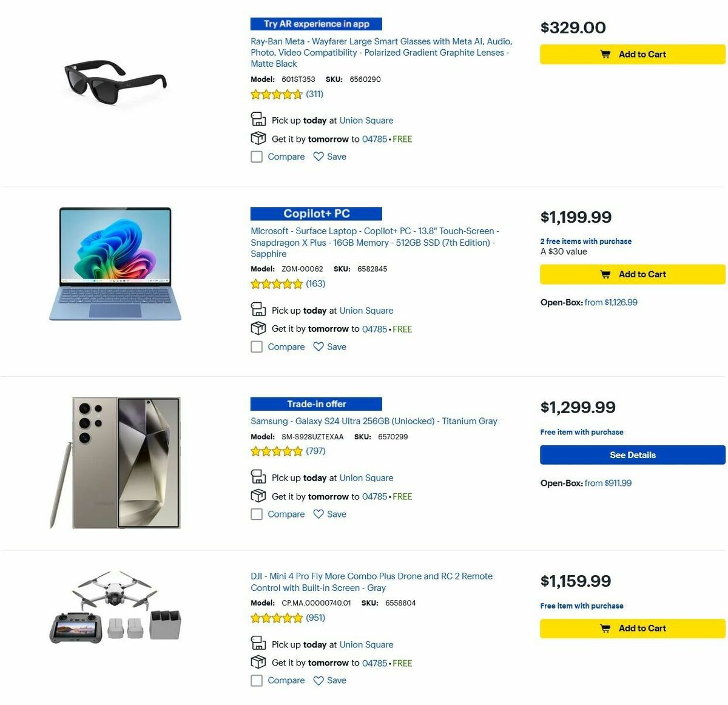Check Compare for the DJI Mini 4 Pro drone
The image size is (728, 705).
point(257,680)
